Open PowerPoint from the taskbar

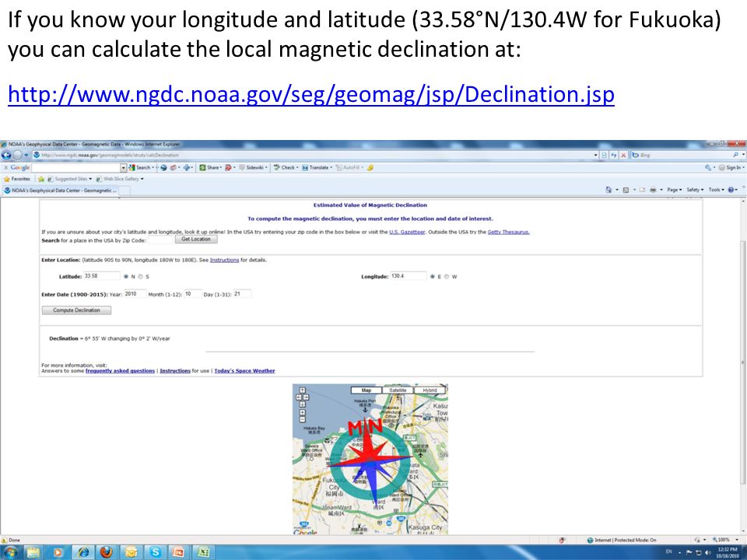coord(179,552)
